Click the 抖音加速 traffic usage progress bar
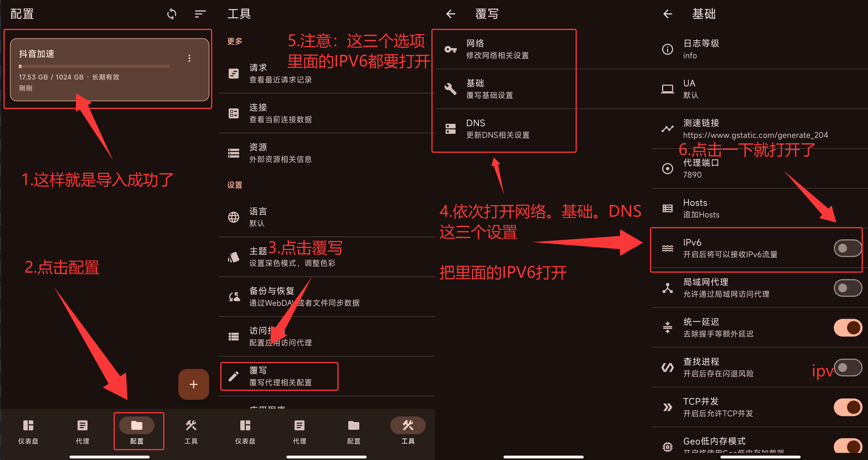 point(94,66)
